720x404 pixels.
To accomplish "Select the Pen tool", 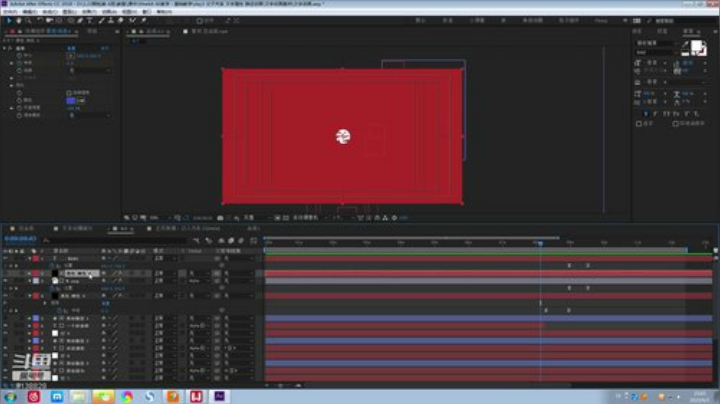I will pos(80,21).
